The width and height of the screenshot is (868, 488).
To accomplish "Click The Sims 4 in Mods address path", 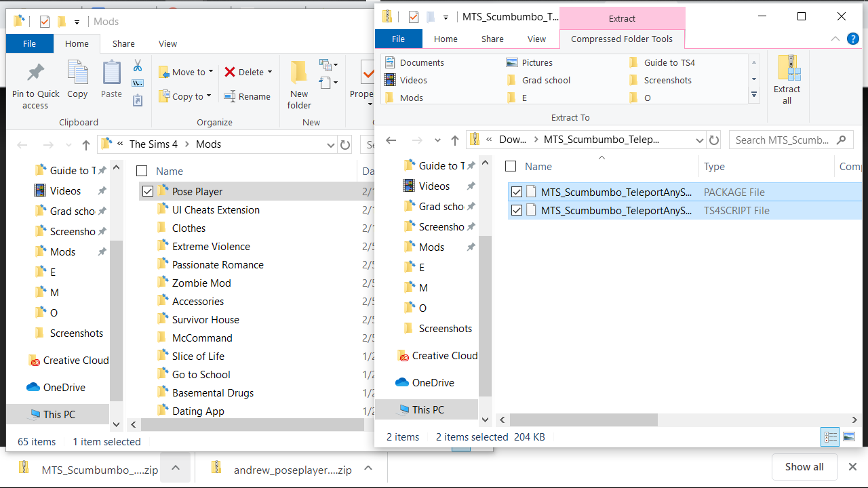I will coord(153,144).
